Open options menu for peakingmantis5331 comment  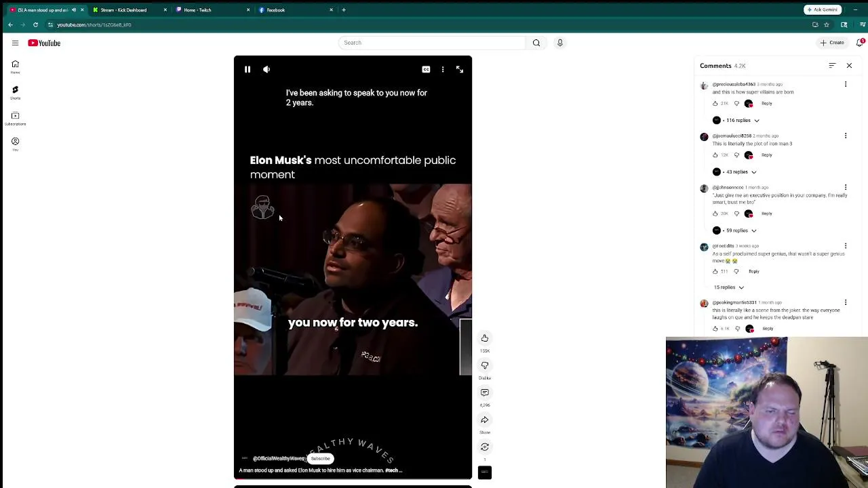coord(846,303)
